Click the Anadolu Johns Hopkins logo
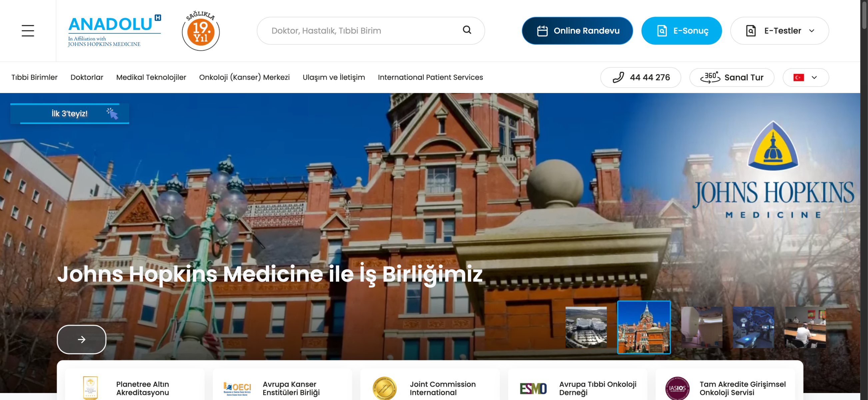Screen dimensions: 868x400 coord(114,31)
